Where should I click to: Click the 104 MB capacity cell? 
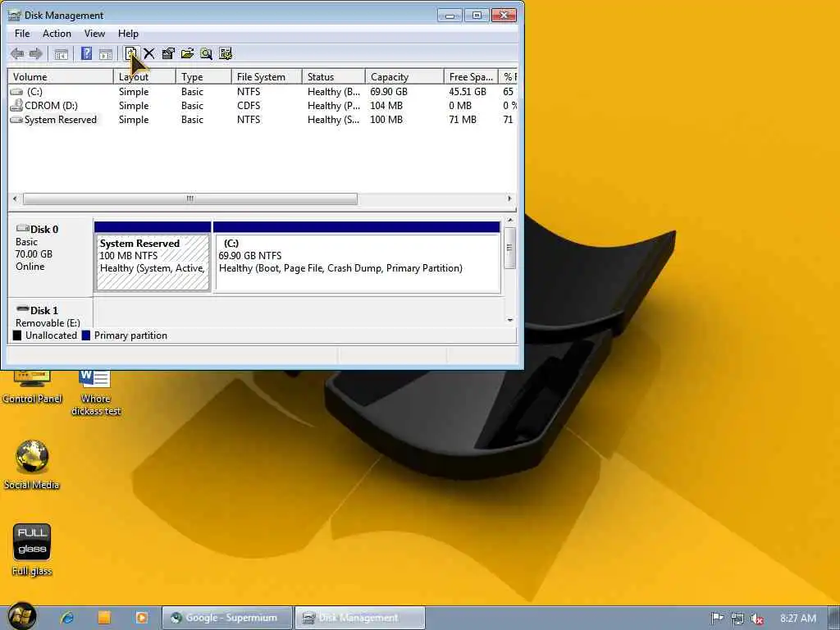[386, 106]
